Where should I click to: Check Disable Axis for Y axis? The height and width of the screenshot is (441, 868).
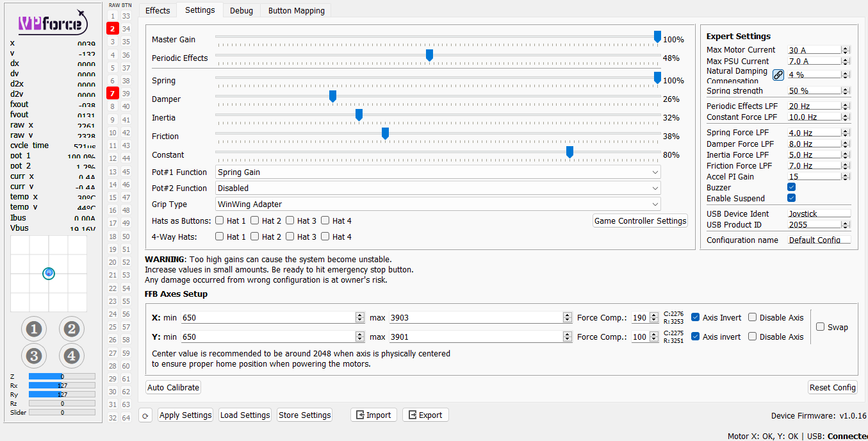(752, 337)
